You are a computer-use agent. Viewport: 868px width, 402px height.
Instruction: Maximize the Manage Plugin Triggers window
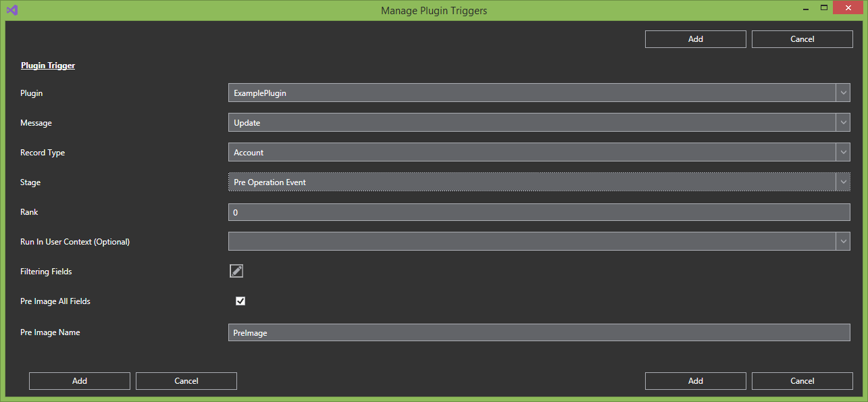824,8
